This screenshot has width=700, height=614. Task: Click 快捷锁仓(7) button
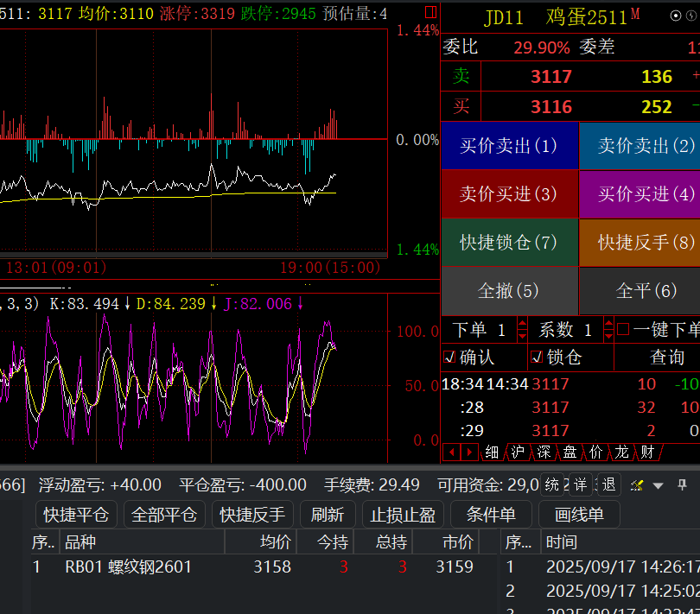click(x=509, y=243)
